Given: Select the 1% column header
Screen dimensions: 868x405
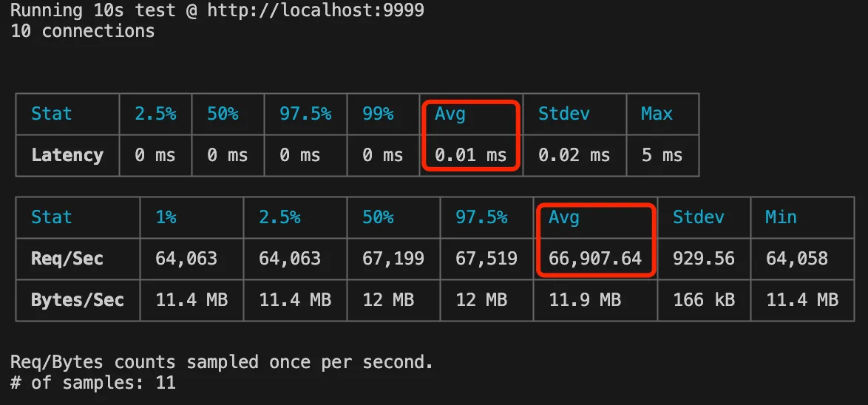Looking at the screenshot, I should click(166, 217).
